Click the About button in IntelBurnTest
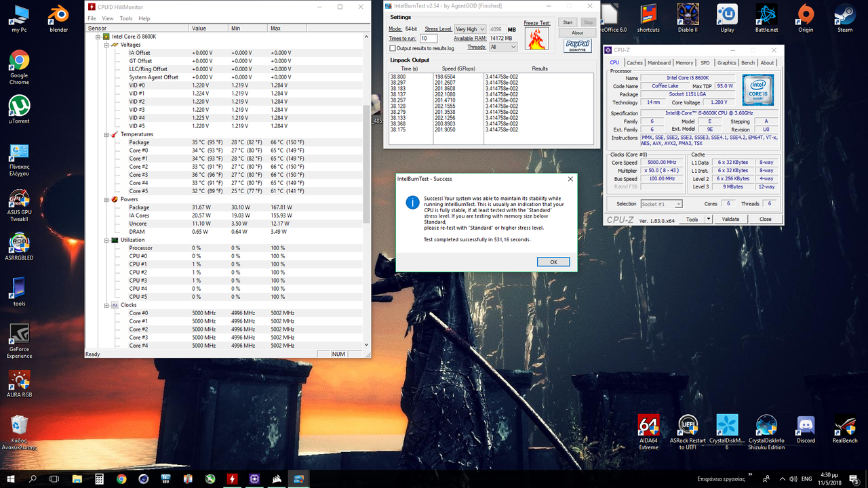Viewport: 868px width, 488px height. click(x=577, y=33)
